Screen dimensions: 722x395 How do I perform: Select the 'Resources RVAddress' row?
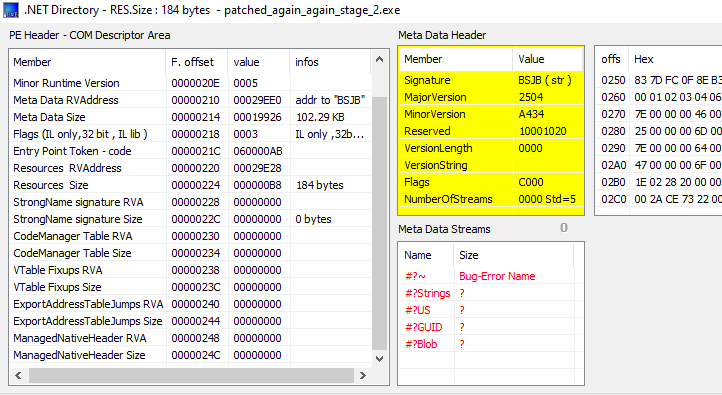190,168
